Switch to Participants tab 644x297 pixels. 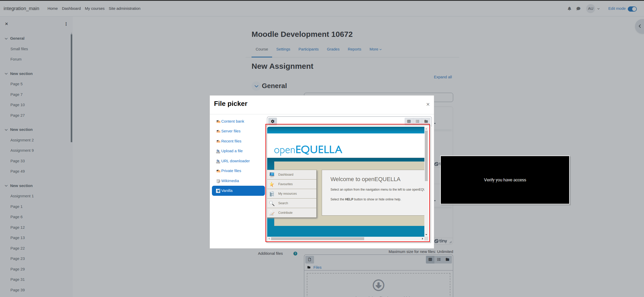[x=308, y=49]
